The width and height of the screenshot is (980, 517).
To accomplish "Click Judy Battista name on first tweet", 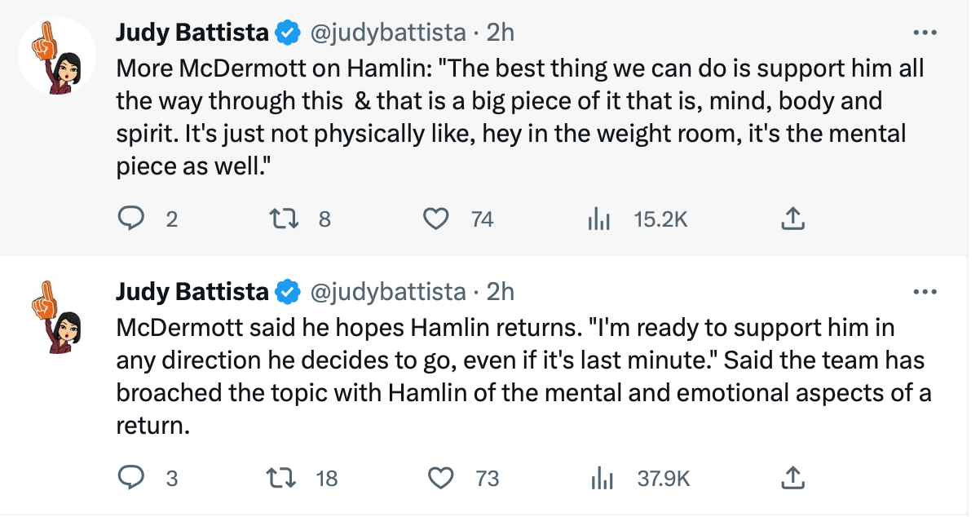I will tap(192, 33).
